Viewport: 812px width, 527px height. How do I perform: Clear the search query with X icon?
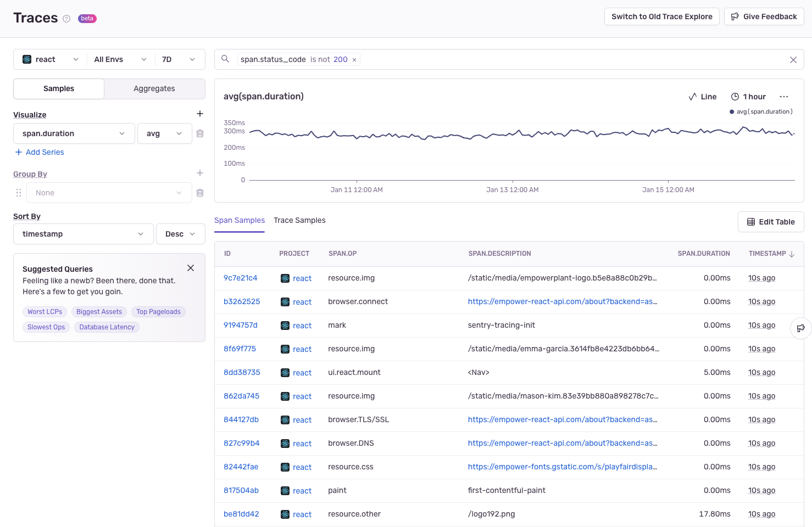coord(793,60)
